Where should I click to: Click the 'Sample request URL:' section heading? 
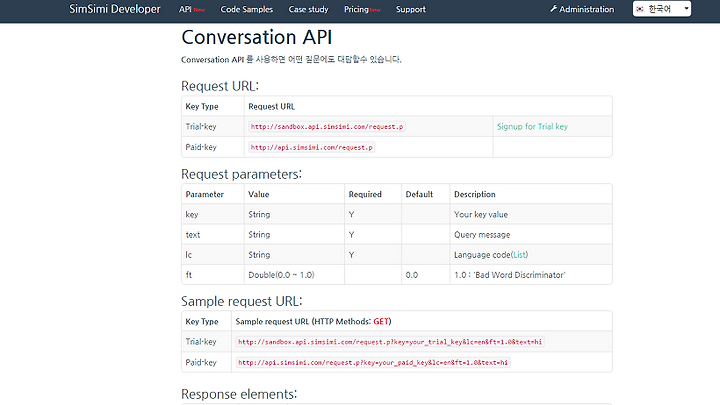tap(242, 301)
